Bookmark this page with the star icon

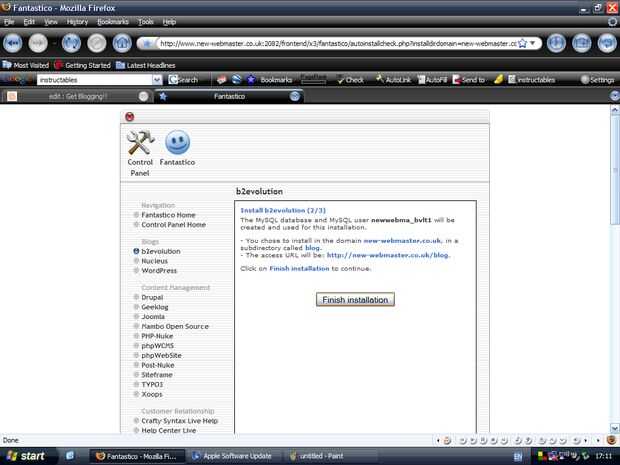[x=522, y=43]
